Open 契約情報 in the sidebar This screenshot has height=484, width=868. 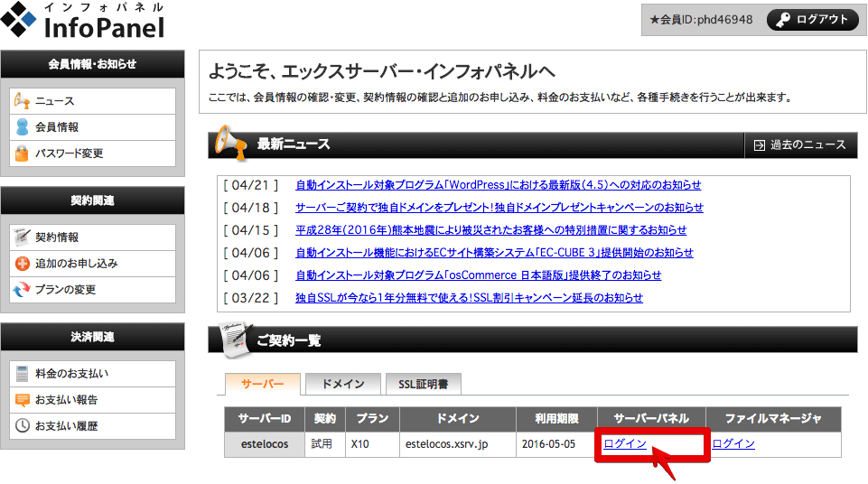92,237
